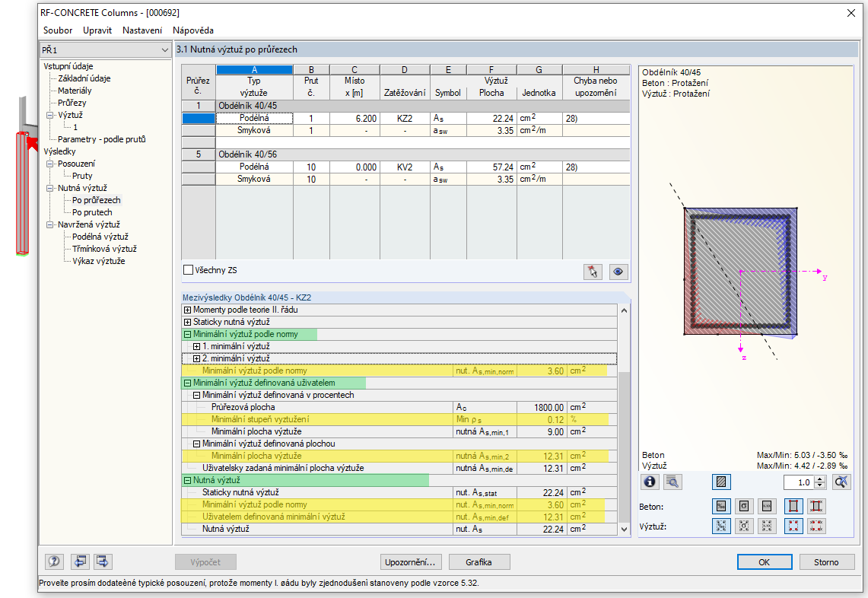The height and width of the screenshot is (598, 868).
Task: Go to next module window (right arrow icon)
Action: point(103,561)
